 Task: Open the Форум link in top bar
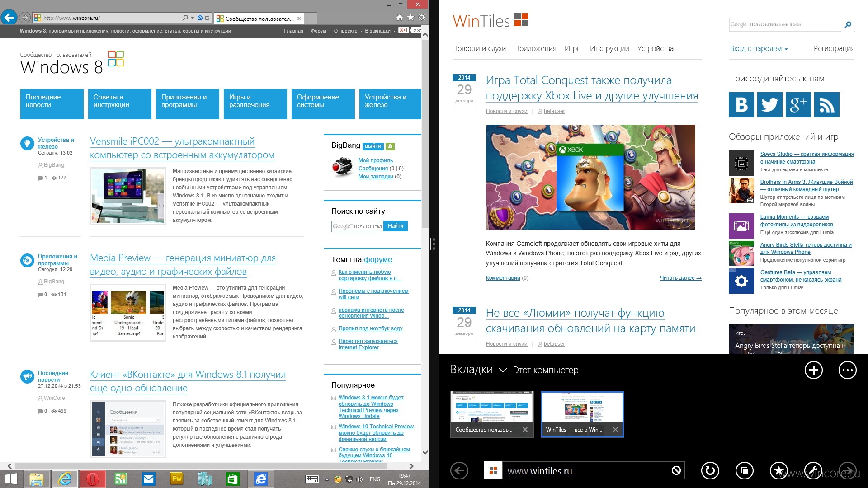[x=318, y=31]
